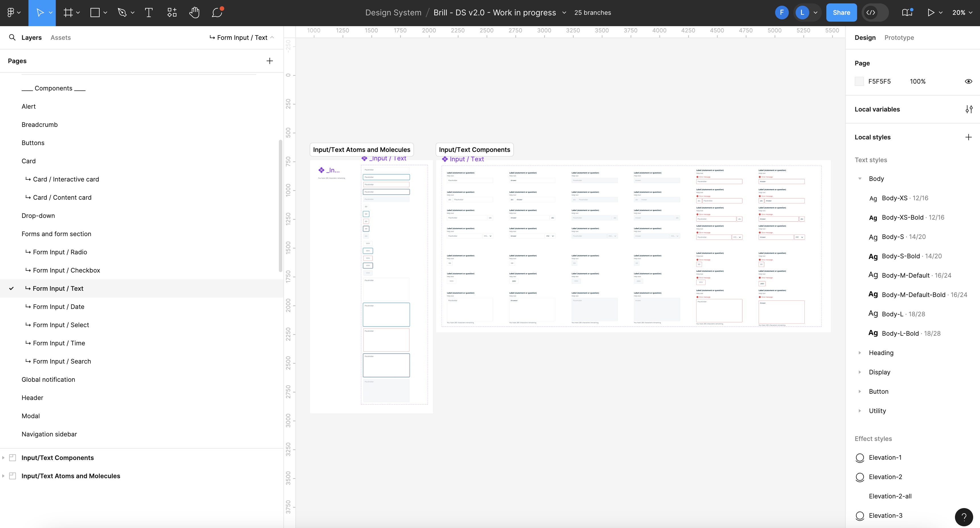
Task: Activate the Comment tool
Action: pos(217,12)
